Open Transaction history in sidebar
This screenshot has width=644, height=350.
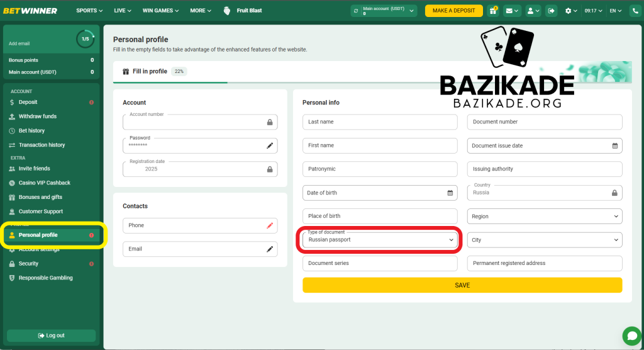pyautogui.click(x=51, y=145)
